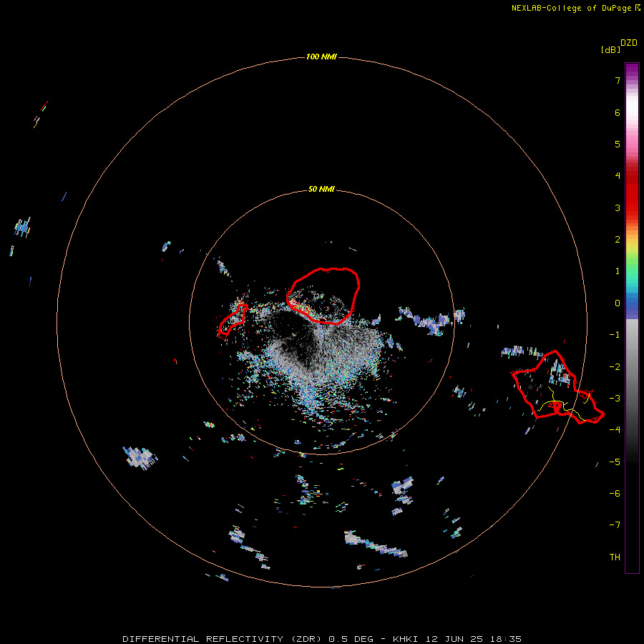This screenshot has height=644, width=644.
Task: Click the ZDR color scale bar
Action: [632, 318]
